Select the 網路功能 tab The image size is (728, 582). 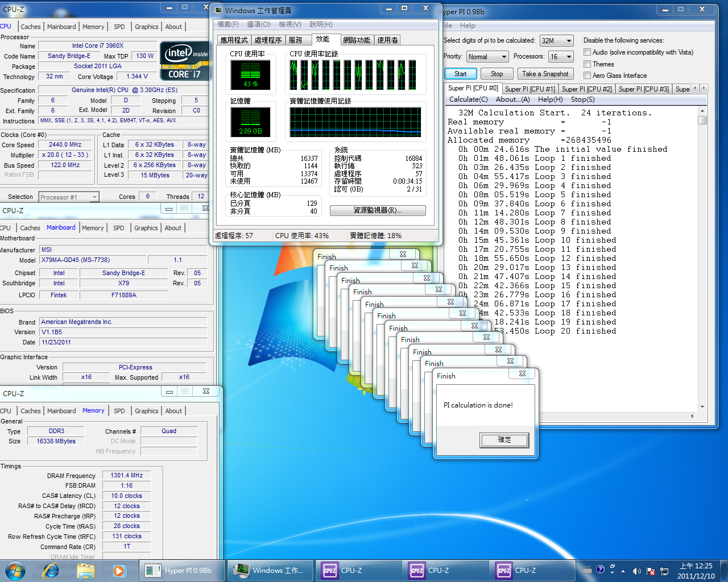click(x=357, y=40)
